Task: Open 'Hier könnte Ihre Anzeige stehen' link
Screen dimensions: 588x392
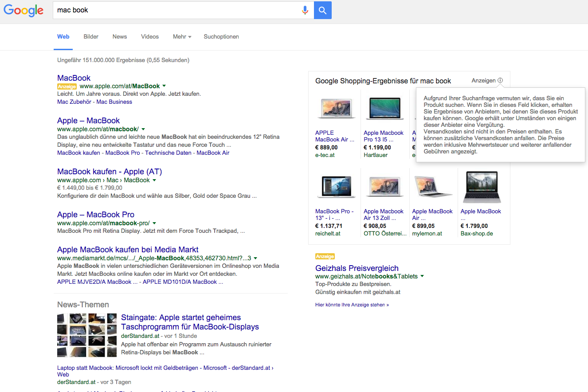Action: 352,305
